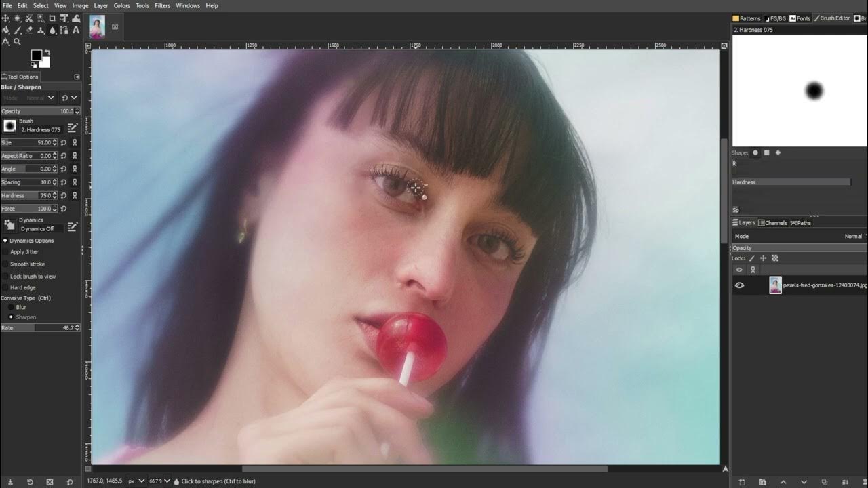Switch to the Channels tab

[772, 222]
